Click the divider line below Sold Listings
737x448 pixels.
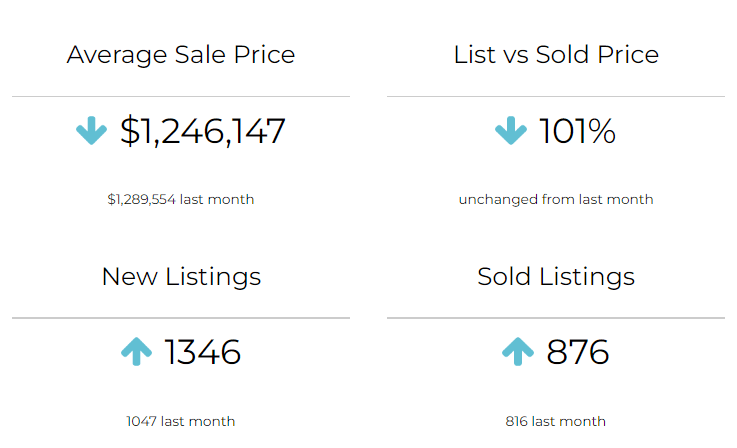556,318
